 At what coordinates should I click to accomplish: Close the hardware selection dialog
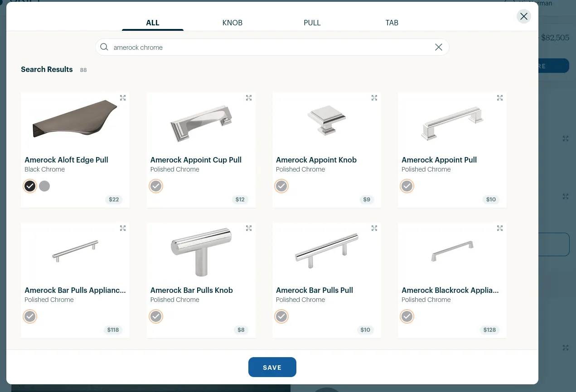524,16
